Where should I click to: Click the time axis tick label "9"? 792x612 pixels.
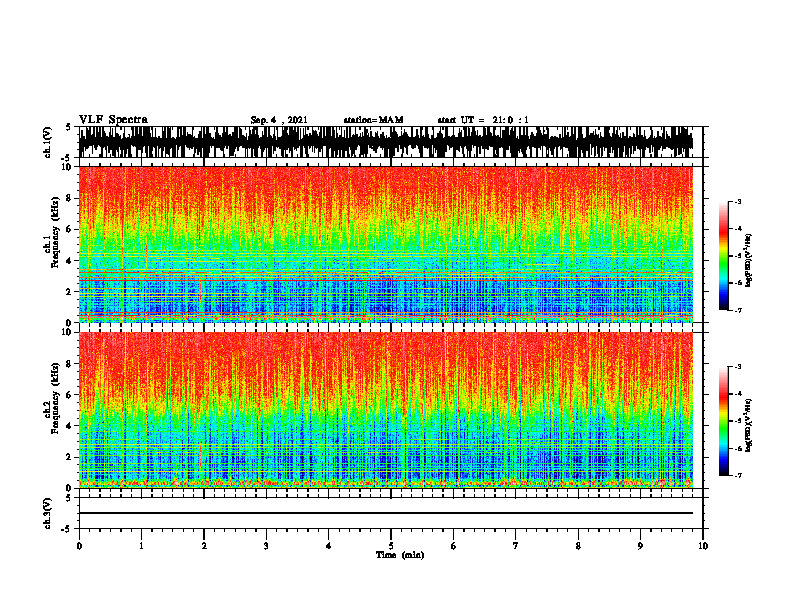click(640, 546)
